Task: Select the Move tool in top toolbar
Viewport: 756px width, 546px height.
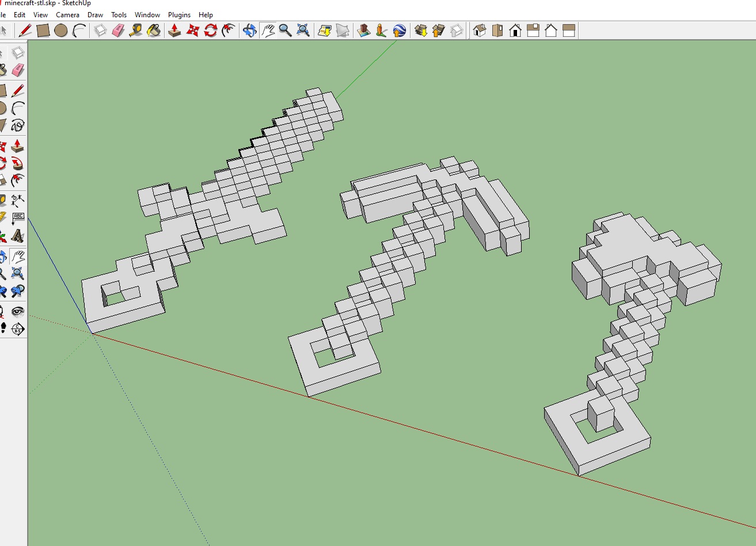Action: click(x=193, y=30)
